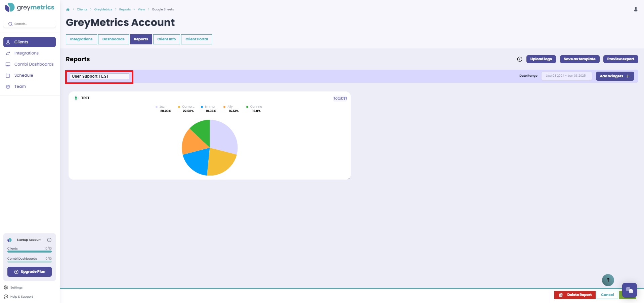Click the report name input field
This screenshot has width=644, height=303.
pyautogui.click(x=99, y=76)
